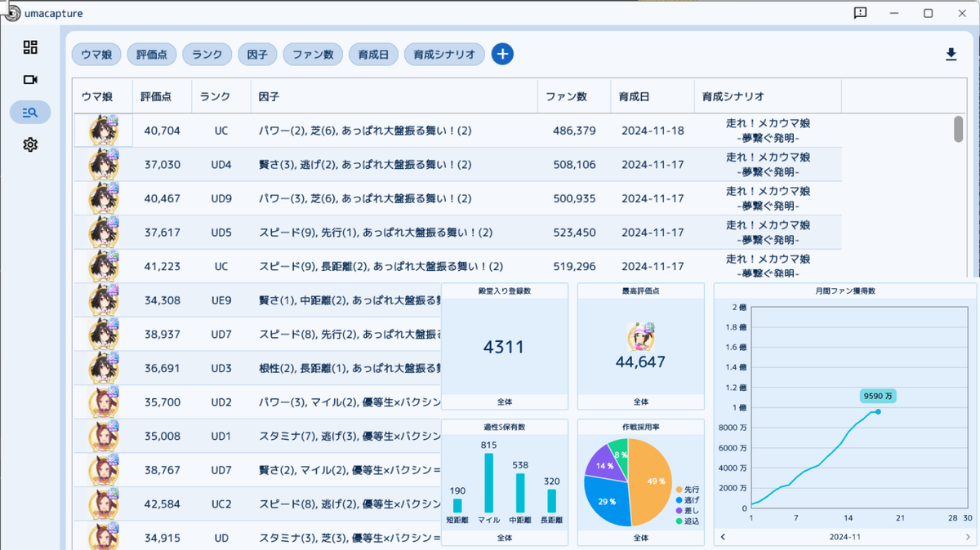Select the rank cell UC2

tap(221, 504)
